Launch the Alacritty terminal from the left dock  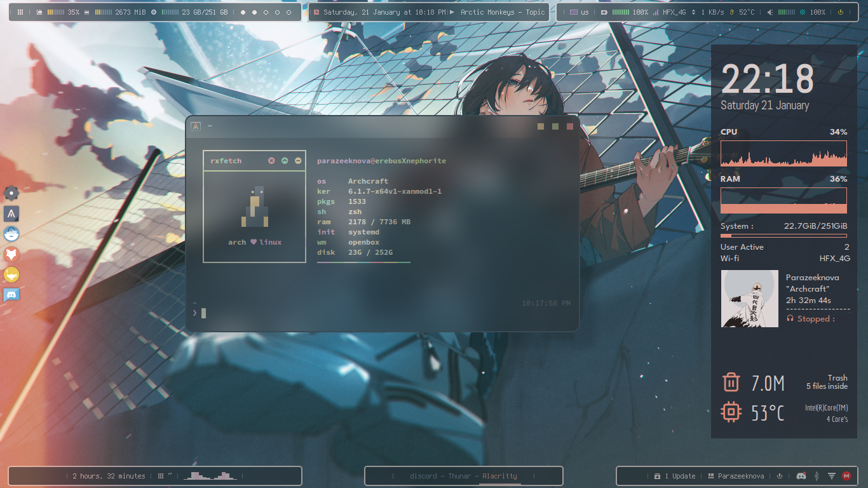click(x=11, y=213)
